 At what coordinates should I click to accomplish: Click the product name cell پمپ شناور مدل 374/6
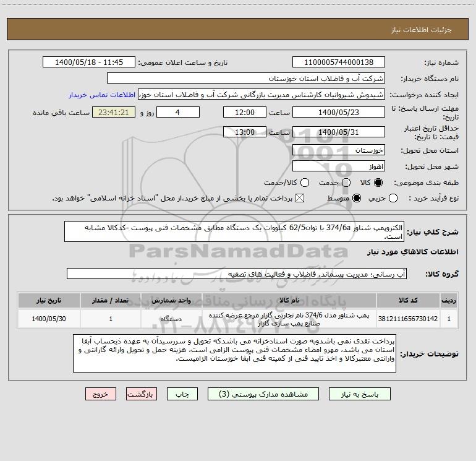click(289, 319)
